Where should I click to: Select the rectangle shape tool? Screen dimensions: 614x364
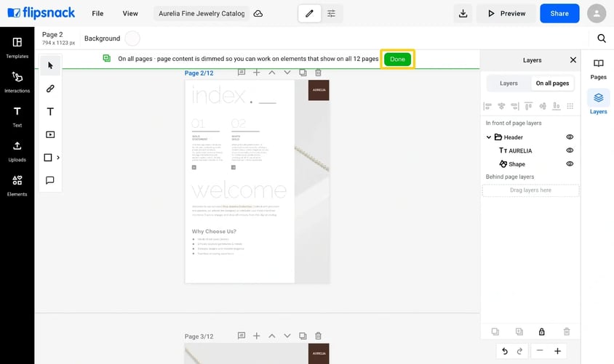[x=48, y=158]
